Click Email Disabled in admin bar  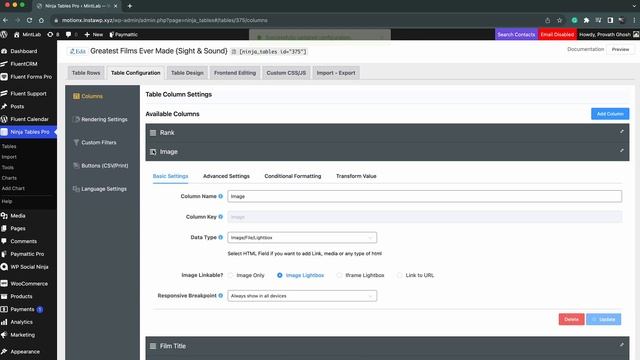click(x=557, y=35)
